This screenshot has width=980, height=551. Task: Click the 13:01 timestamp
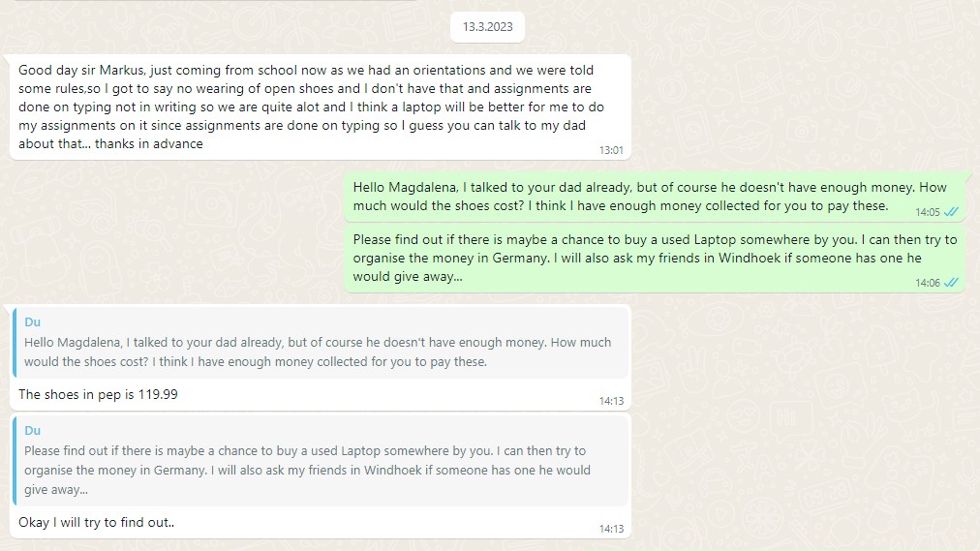(x=611, y=150)
